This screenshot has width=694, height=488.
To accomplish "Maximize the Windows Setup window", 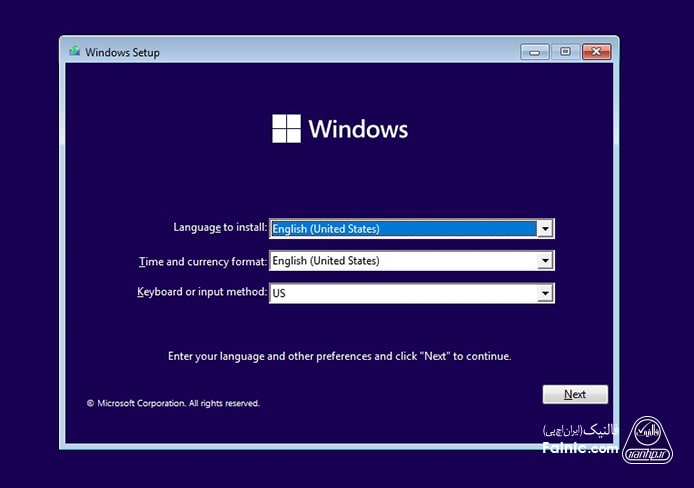I will point(565,51).
